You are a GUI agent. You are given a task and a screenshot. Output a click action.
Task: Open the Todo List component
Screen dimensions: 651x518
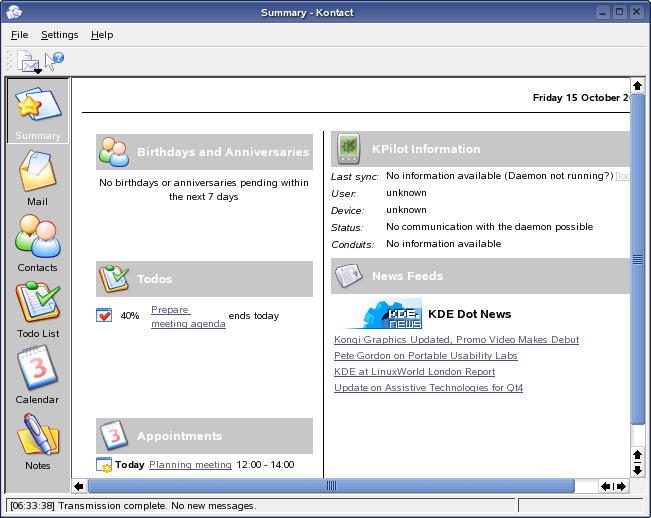(37, 310)
